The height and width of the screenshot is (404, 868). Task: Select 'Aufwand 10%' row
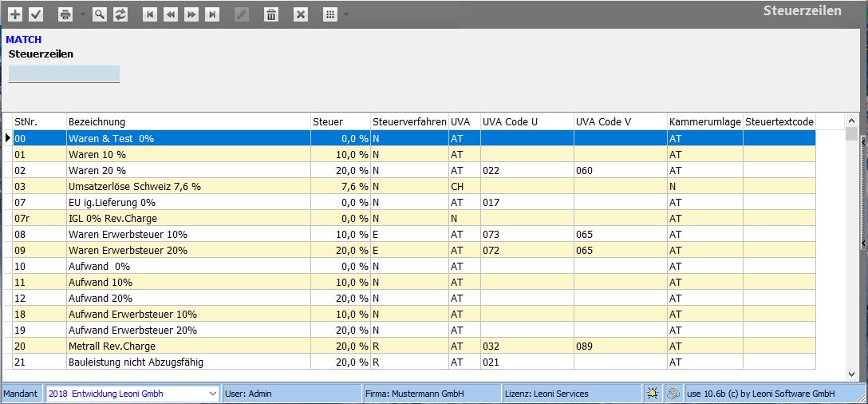[414, 283]
